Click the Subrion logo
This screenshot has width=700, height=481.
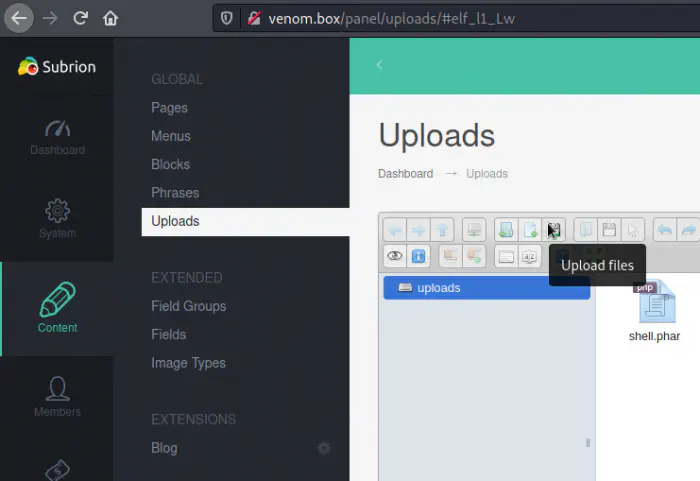57,67
